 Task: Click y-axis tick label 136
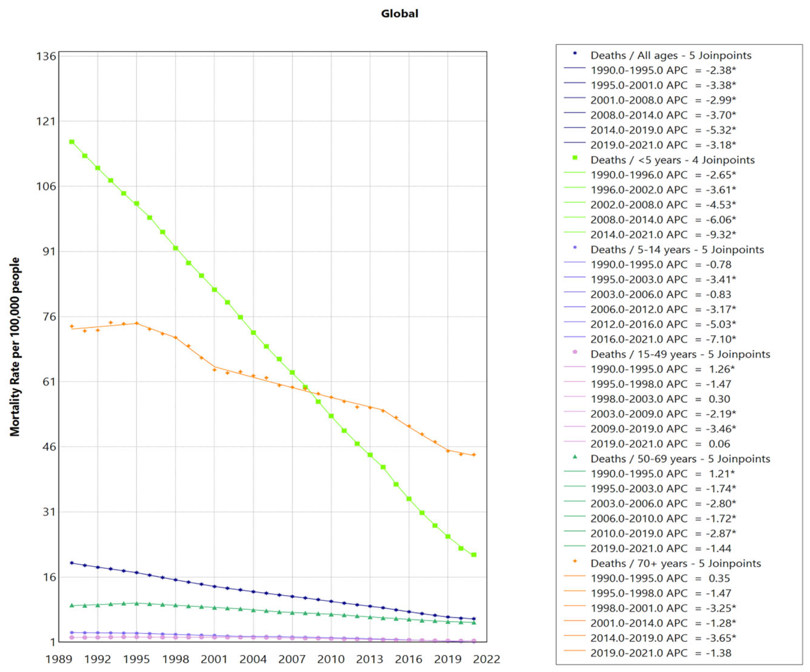click(x=46, y=57)
